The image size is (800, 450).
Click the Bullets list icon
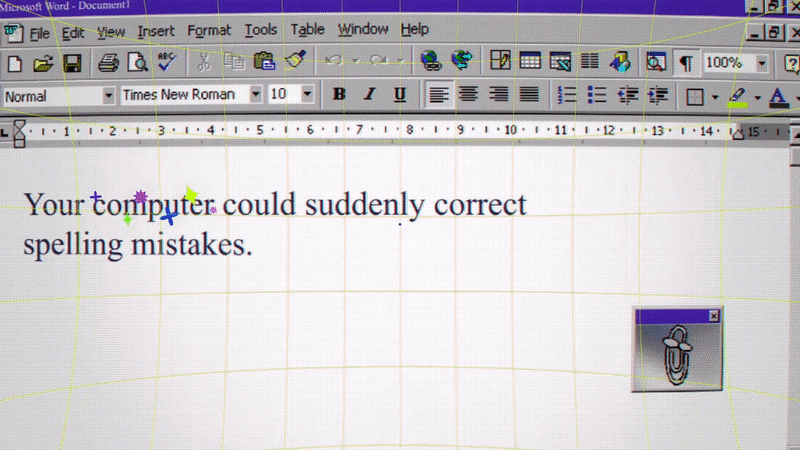596,95
